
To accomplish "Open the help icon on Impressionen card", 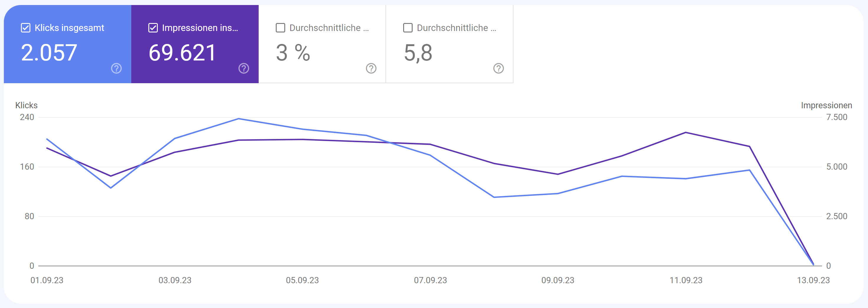I will coord(243,68).
